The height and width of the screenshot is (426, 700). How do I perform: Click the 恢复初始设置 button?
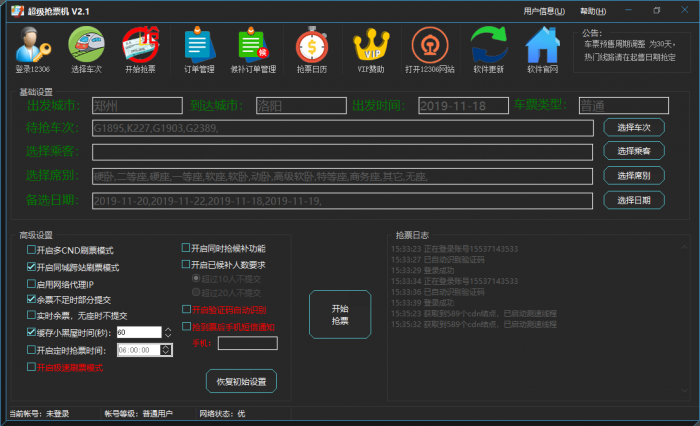tap(241, 381)
